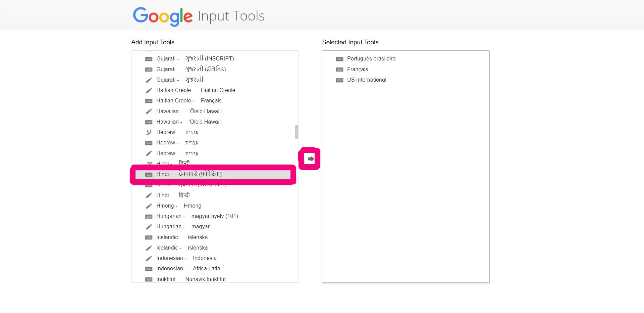Click the Hebrew letter input method icon
The width and height of the screenshot is (644, 313).
coord(149,132)
